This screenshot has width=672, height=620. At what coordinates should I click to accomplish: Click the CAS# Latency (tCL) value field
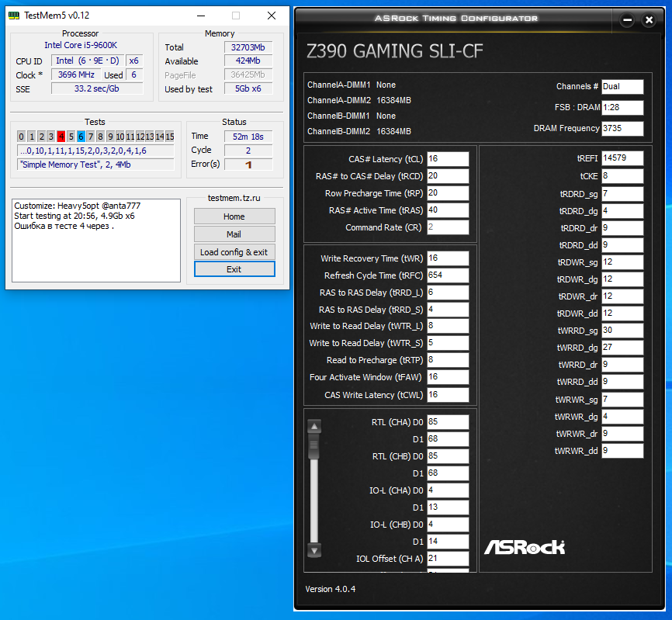(x=448, y=159)
